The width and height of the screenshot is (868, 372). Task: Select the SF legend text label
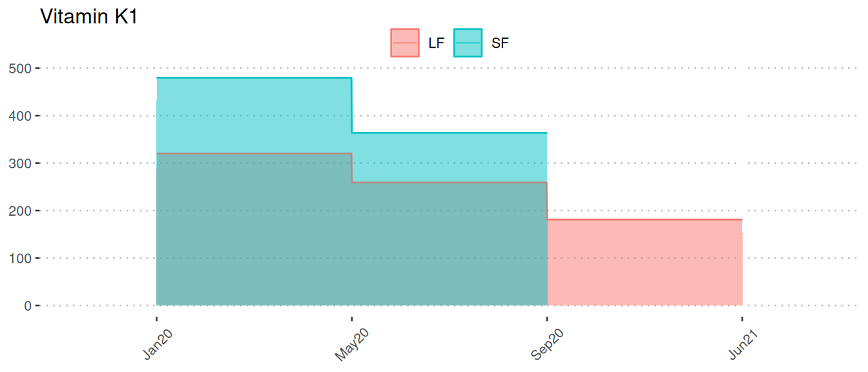coord(500,43)
